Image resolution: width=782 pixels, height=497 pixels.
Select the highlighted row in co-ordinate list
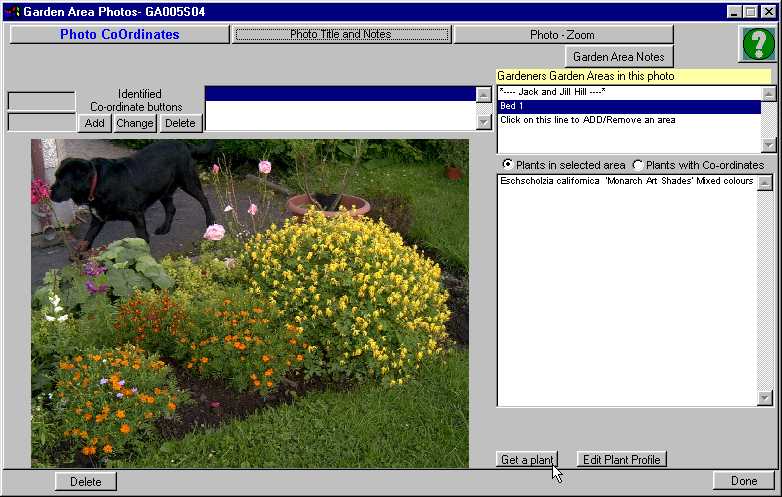pyautogui.click(x=340, y=94)
